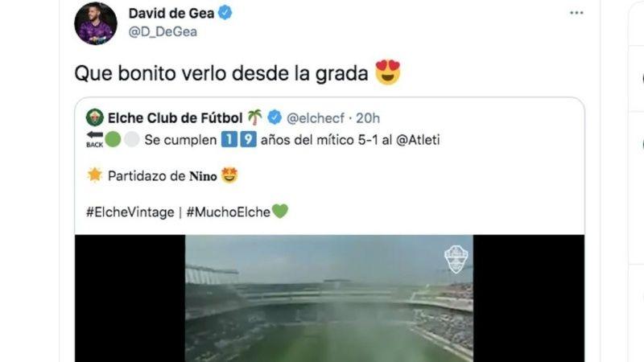
Task: Open David de Gea's profile picture
Action: pos(95,23)
